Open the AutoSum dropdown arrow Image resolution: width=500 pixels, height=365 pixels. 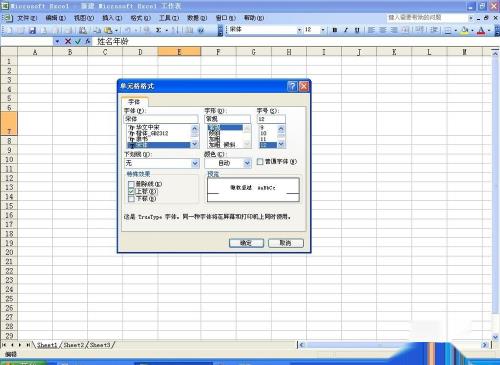tap(166, 30)
